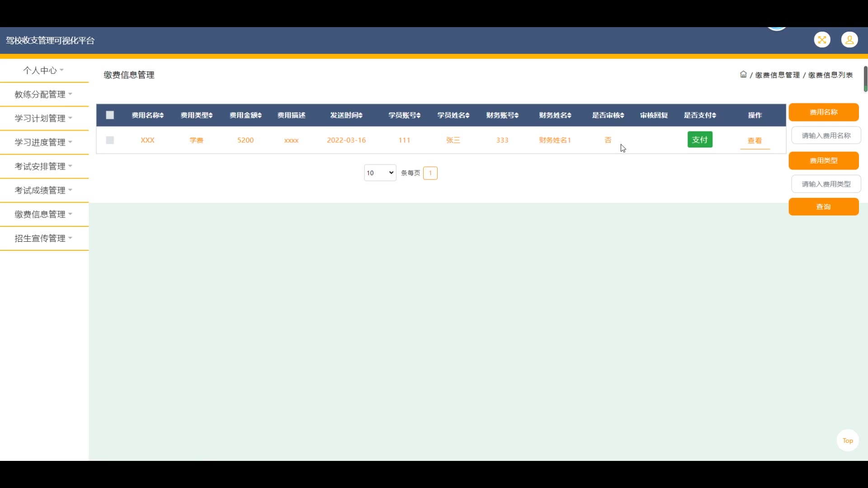
Task: Sort by 费用金额 column header
Action: coord(245,115)
